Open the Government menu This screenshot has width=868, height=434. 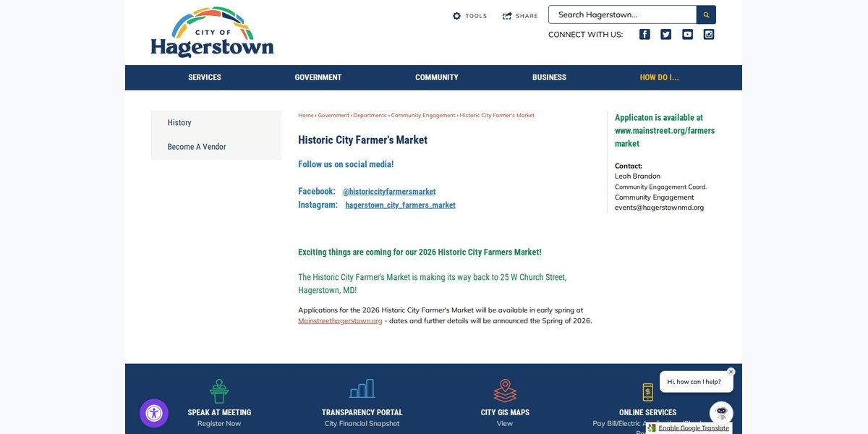point(318,77)
